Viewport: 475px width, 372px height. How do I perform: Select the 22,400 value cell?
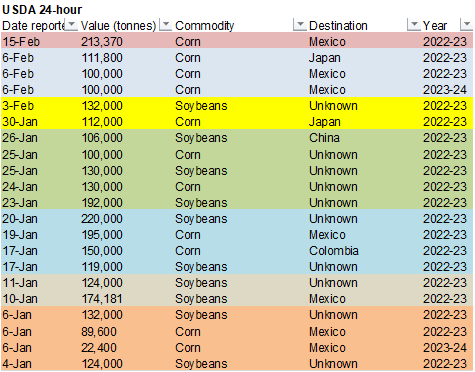point(99,348)
